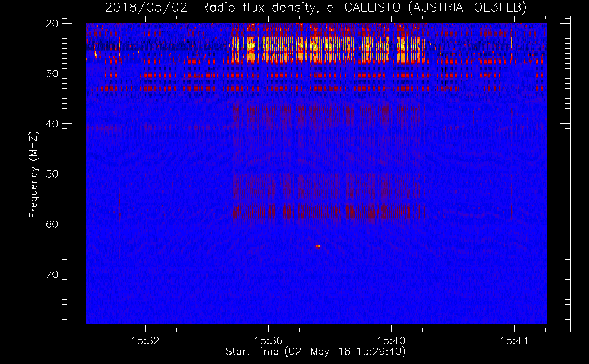
Task: Click the 15:36 time tick label
Action: [x=268, y=341]
